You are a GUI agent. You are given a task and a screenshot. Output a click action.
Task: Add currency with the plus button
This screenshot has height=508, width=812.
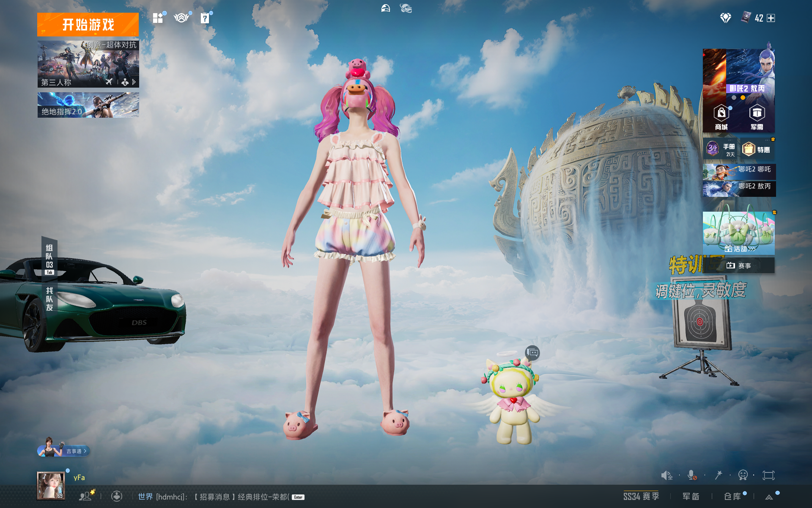pos(771,18)
